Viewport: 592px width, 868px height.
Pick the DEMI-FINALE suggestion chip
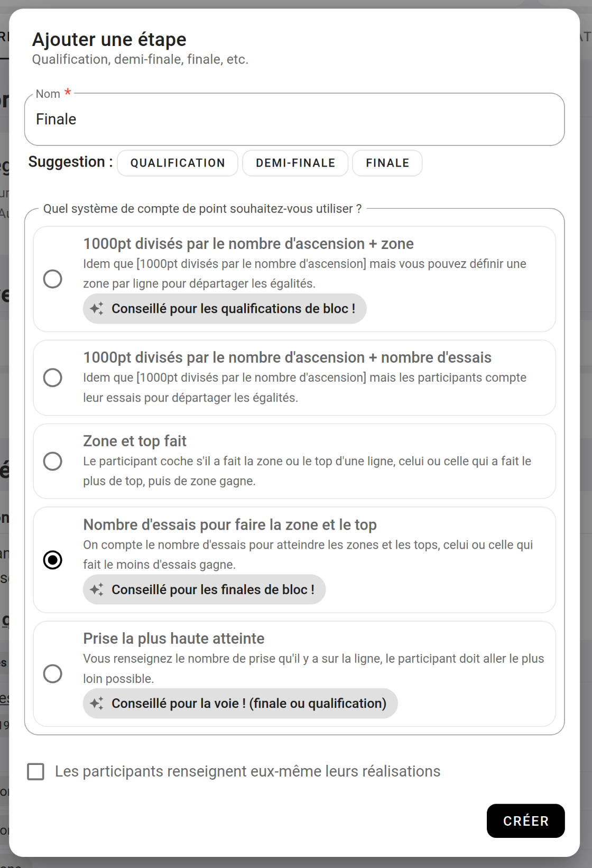point(295,163)
